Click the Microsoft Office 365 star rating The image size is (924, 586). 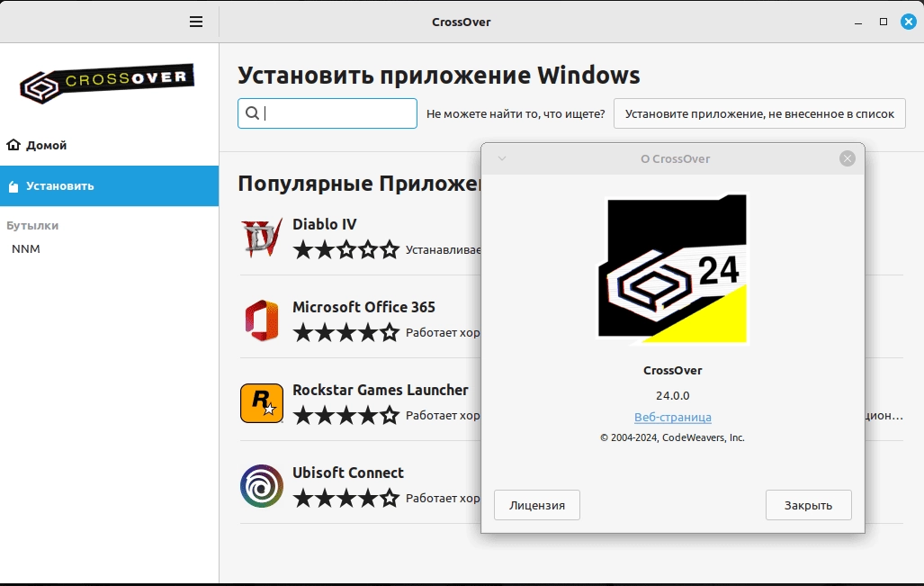coord(346,332)
